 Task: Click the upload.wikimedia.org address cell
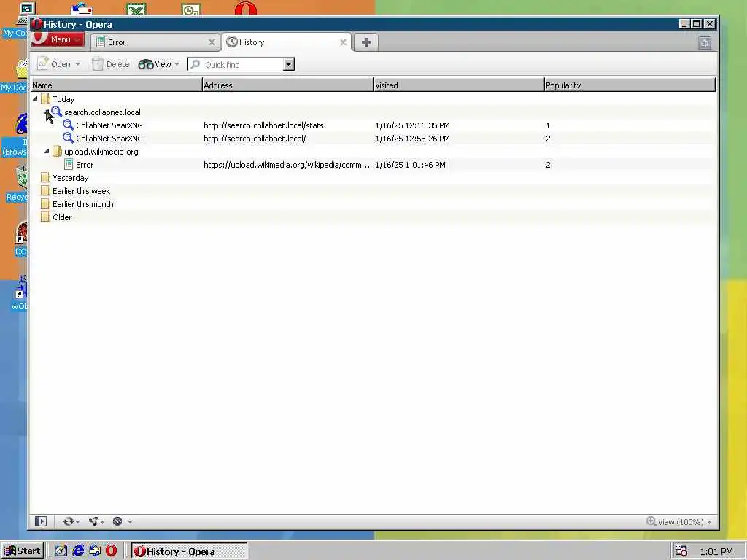[286, 165]
